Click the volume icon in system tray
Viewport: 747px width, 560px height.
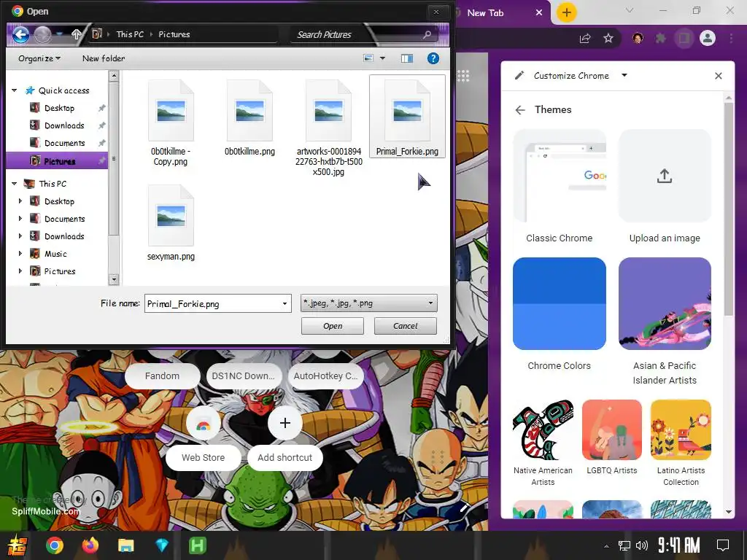(642, 545)
